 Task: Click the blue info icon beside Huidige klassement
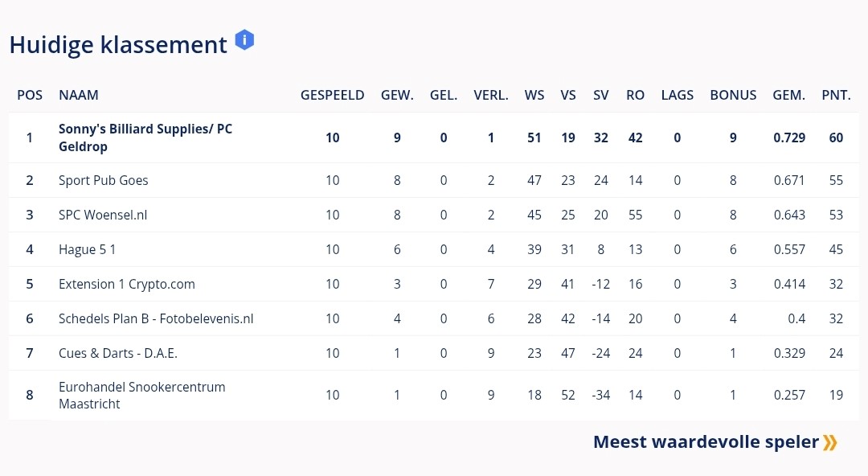(244, 40)
